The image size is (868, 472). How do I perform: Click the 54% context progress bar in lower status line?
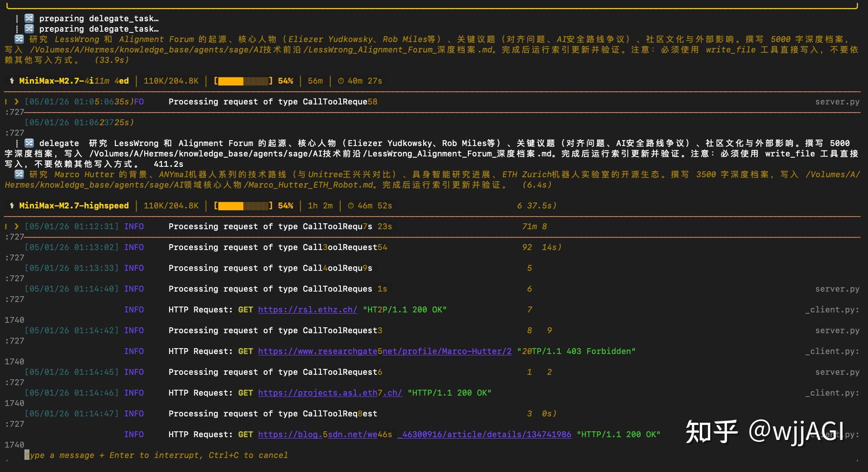tap(243, 206)
